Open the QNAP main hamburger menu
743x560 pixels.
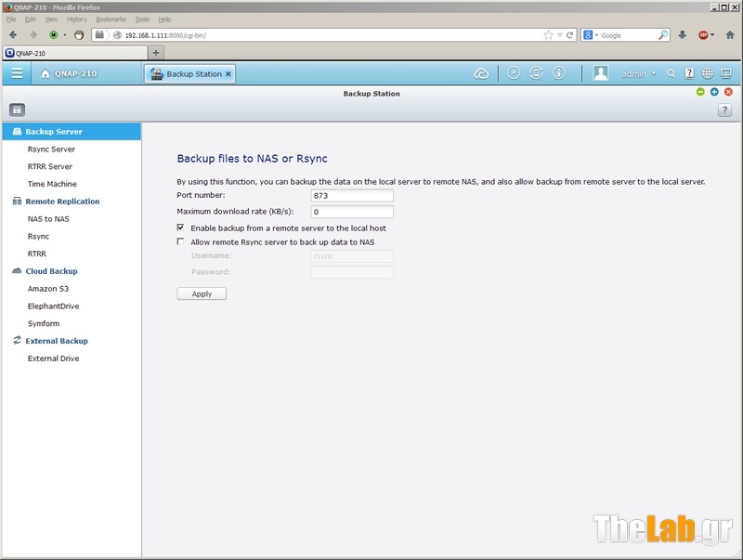point(17,73)
